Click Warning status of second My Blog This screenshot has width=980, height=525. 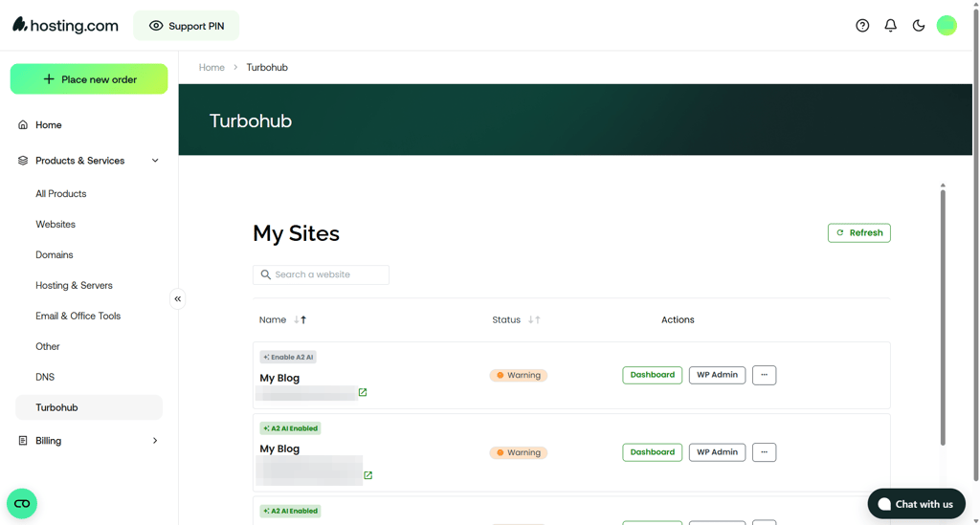pos(518,452)
